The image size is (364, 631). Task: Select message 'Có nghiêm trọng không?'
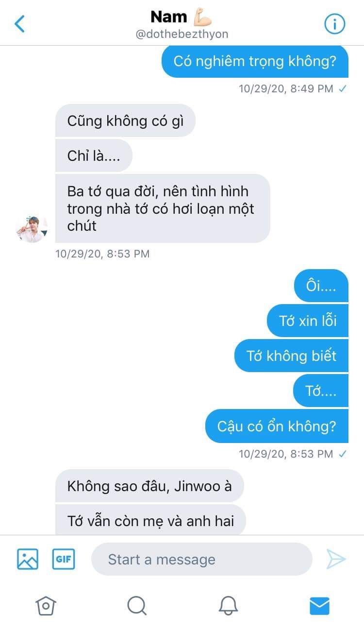tap(255, 62)
